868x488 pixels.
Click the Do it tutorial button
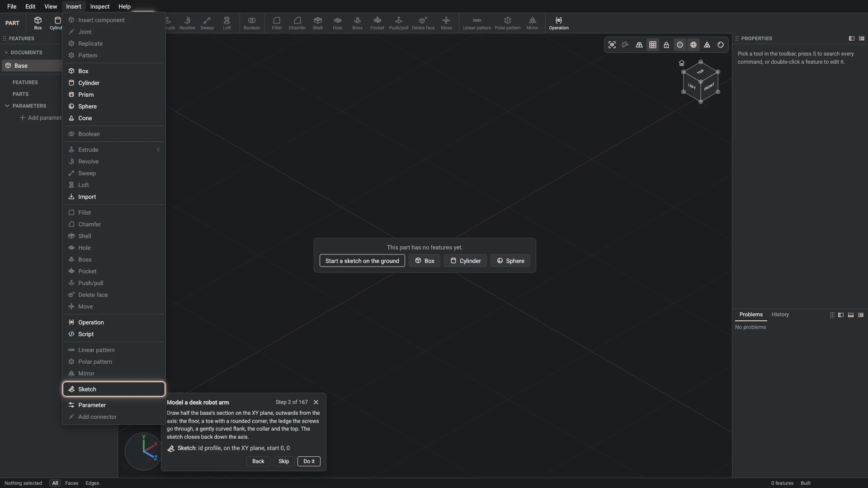(309, 461)
